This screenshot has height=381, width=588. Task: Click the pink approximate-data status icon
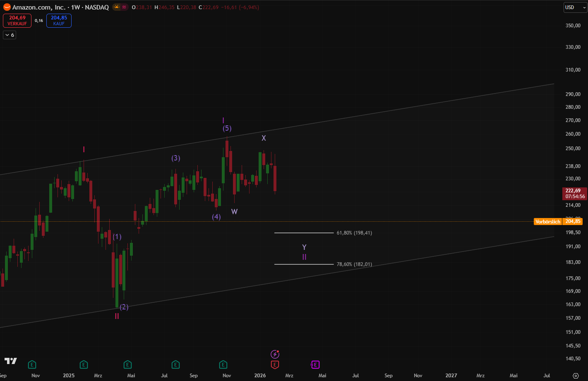124,7
